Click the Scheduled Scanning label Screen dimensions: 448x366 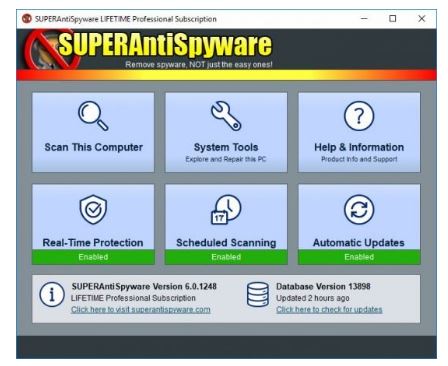[x=226, y=243]
